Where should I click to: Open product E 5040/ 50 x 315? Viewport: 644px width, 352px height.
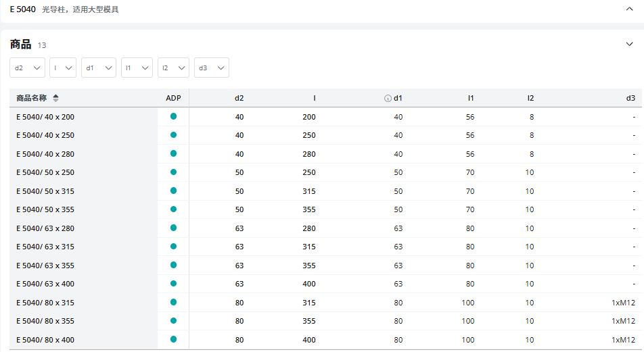point(45,191)
